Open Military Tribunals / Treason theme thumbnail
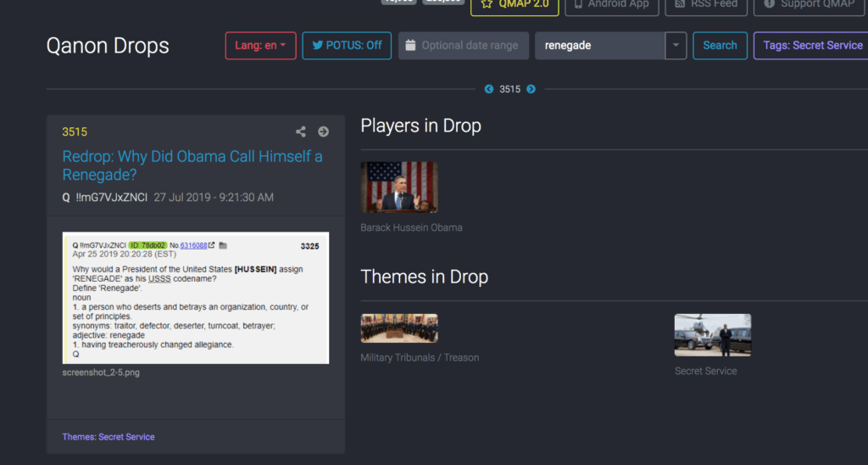Image resolution: width=868 pixels, height=465 pixels. tap(399, 328)
